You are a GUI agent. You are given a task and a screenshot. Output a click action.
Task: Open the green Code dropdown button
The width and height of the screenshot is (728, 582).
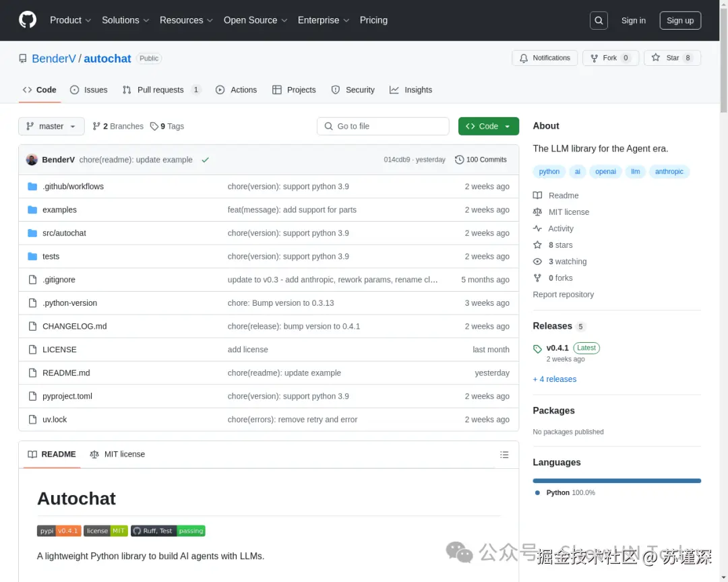click(489, 126)
